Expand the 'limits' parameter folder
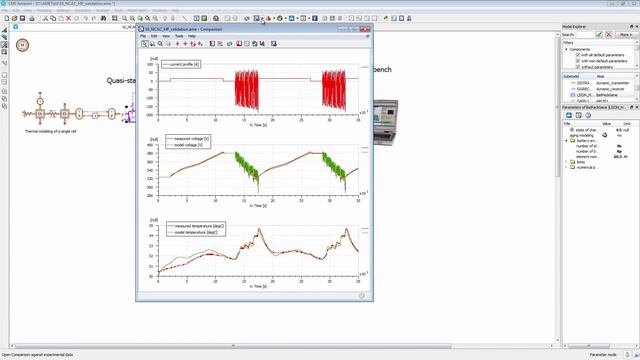The height and width of the screenshot is (360, 640). pyautogui.click(x=566, y=162)
